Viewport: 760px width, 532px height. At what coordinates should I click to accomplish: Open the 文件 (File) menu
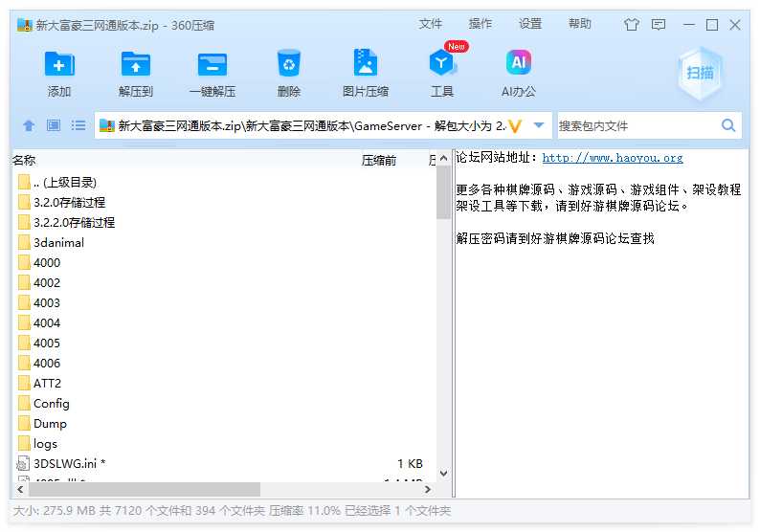pyautogui.click(x=431, y=24)
